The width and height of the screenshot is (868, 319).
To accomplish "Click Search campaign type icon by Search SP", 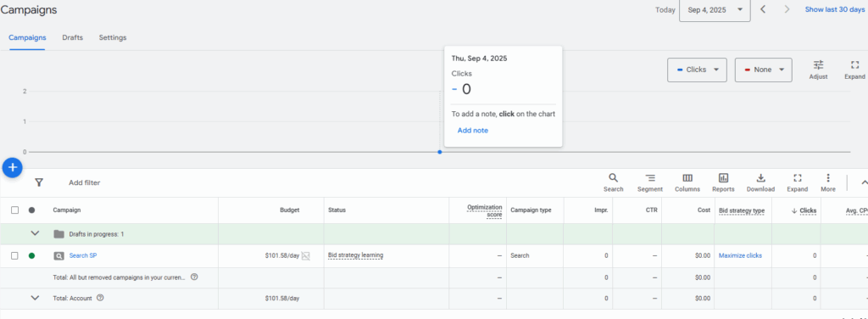I will click(x=58, y=256).
